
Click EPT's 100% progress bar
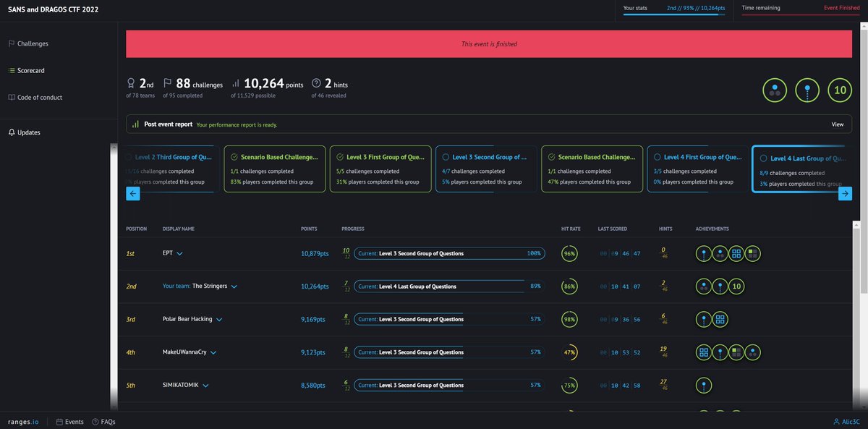click(449, 254)
